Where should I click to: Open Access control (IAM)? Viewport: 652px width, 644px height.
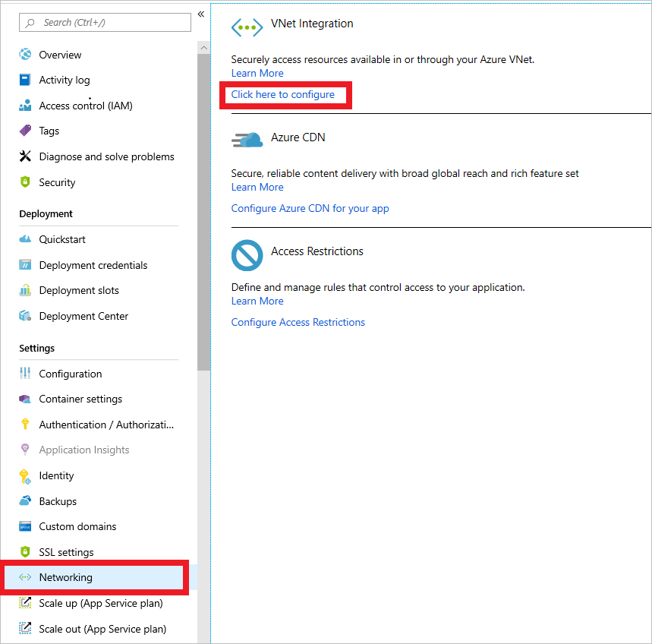[x=86, y=106]
